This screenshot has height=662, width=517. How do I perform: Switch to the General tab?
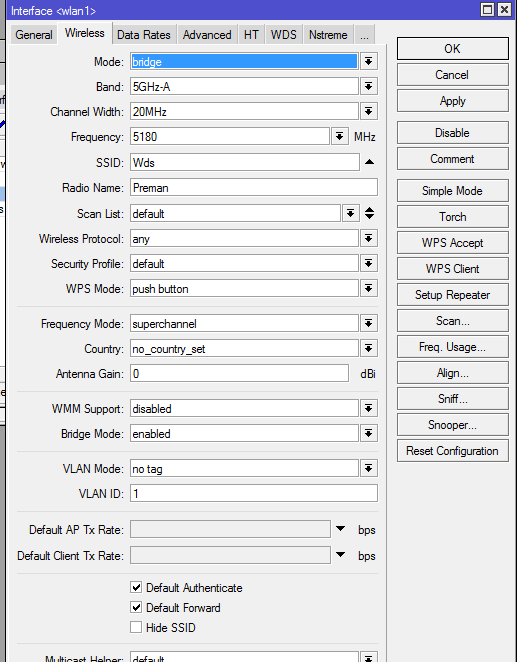coord(34,35)
